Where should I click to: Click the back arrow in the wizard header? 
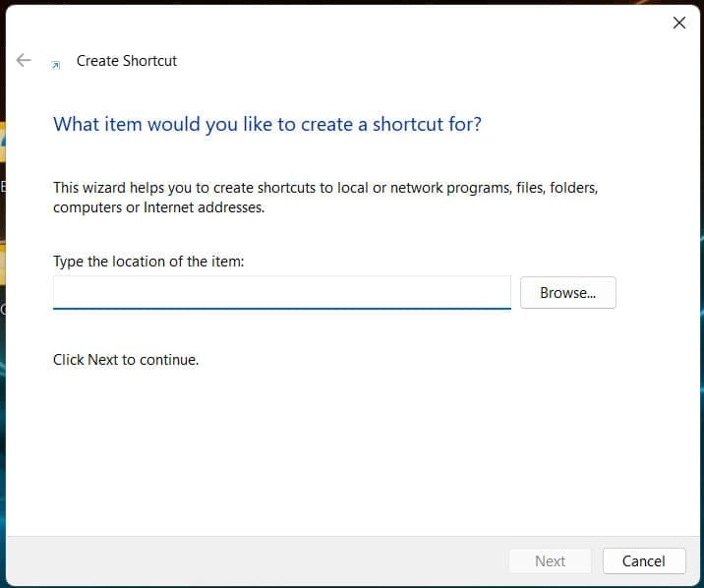[x=24, y=60]
